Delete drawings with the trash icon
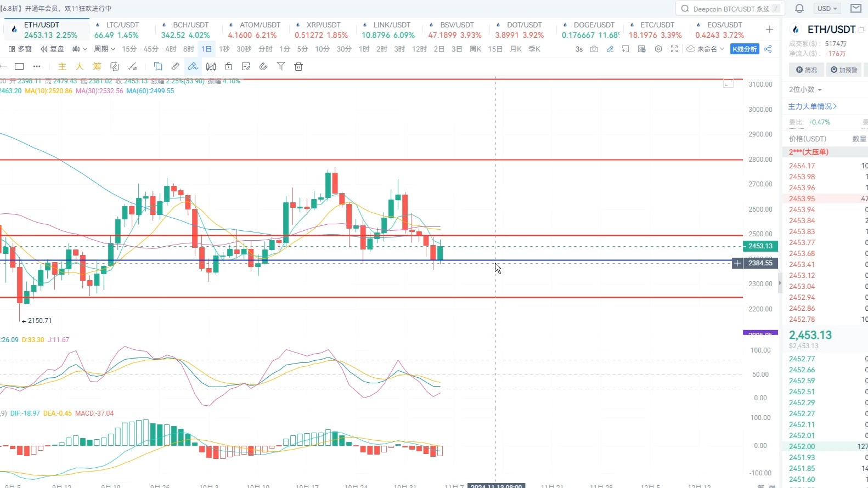868x488 pixels. [x=298, y=66]
